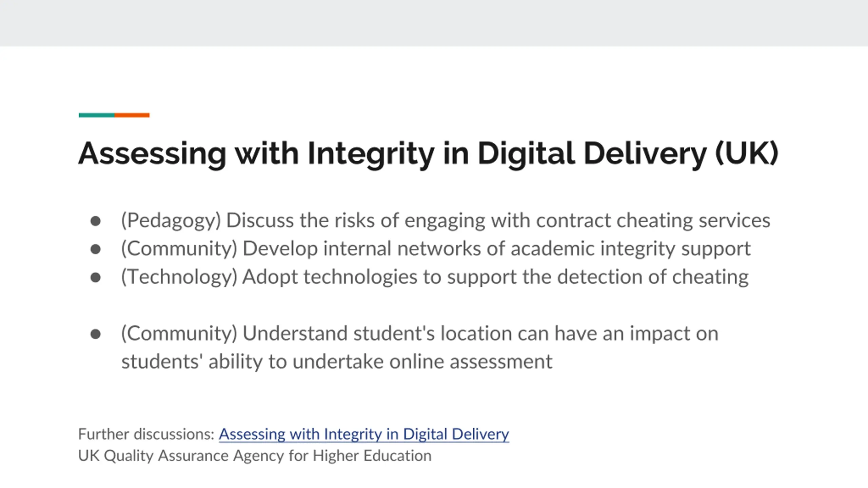Click the word "(Technology)" in the third bullet
The height and width of the screenshot is (488, 868).
pos(179,277)
